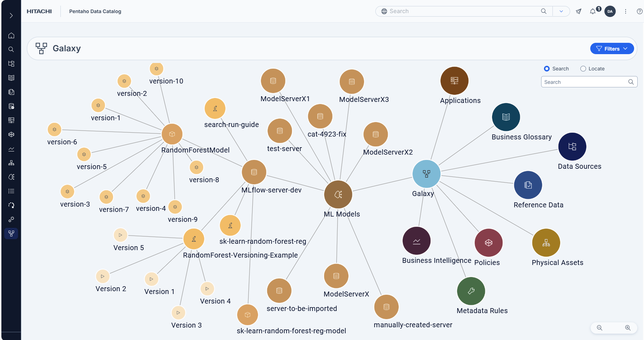
Task: Click the notification bell icon
Action: pyautogui.click(x=593, y=11)
